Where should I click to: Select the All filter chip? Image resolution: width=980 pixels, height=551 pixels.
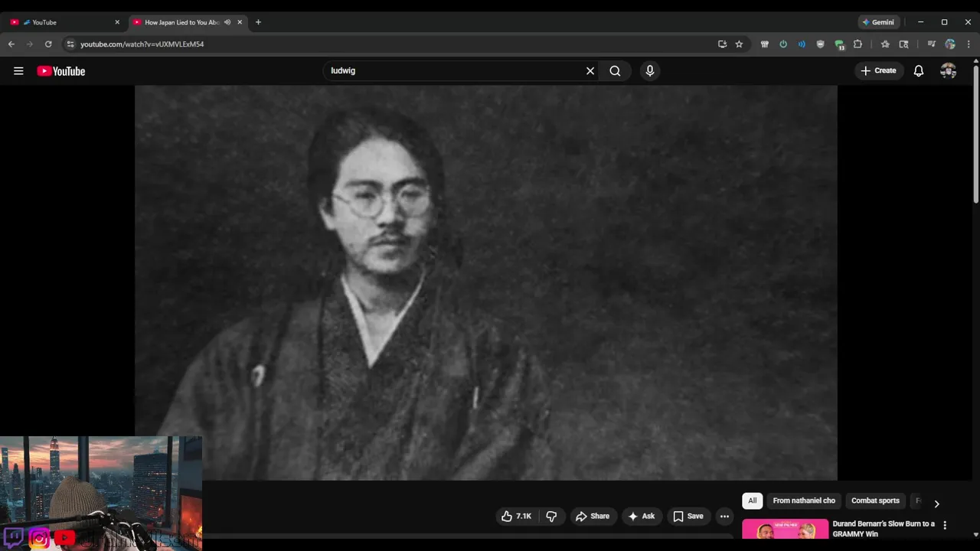point(752,500)
